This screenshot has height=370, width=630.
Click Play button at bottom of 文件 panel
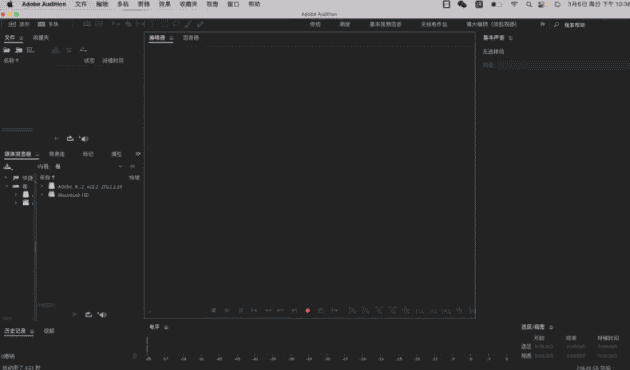[57, 139]
